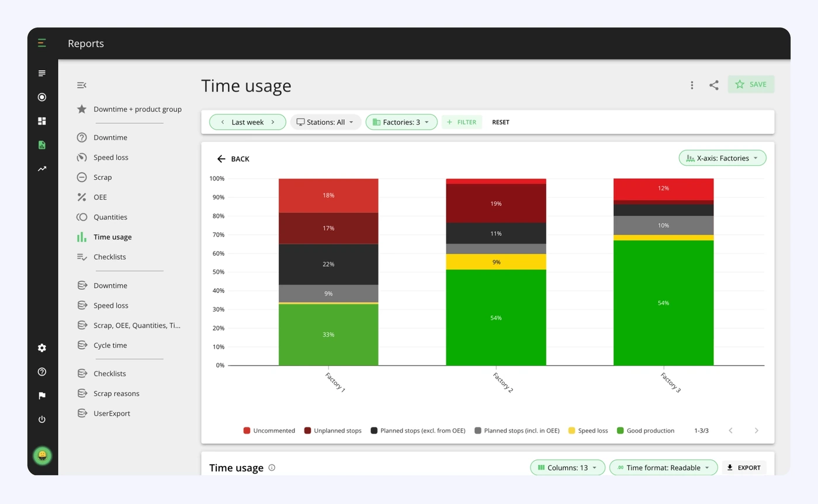Click the Factory 2 axis label

pos(502,383)
